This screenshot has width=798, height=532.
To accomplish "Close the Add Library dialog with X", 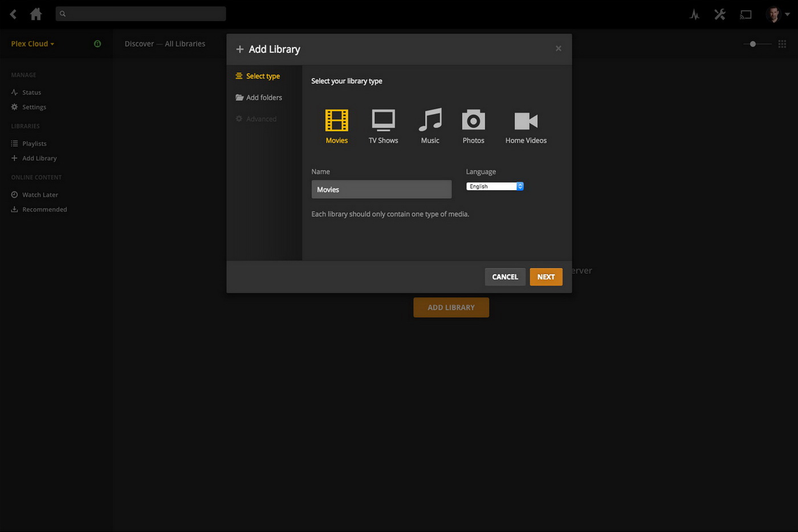I will [559, 48].
